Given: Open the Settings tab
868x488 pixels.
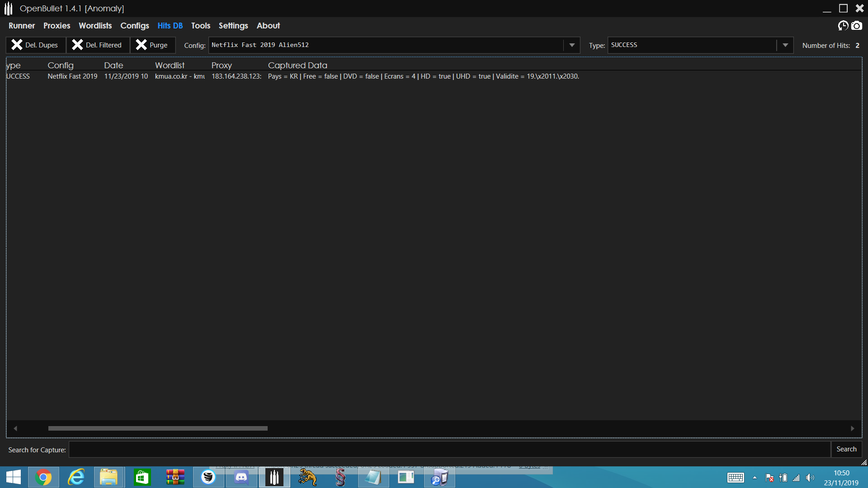Looking at the screenshot, I should [233, 26].
